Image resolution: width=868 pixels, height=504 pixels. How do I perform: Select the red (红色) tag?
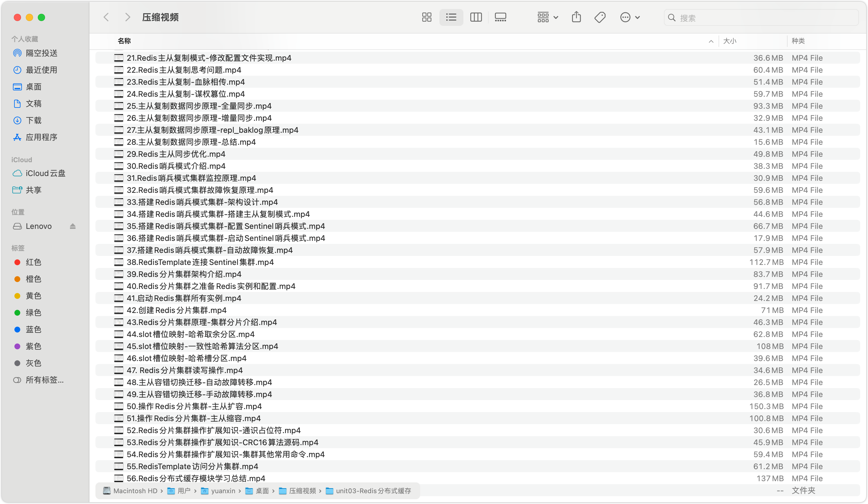point(33,262)
